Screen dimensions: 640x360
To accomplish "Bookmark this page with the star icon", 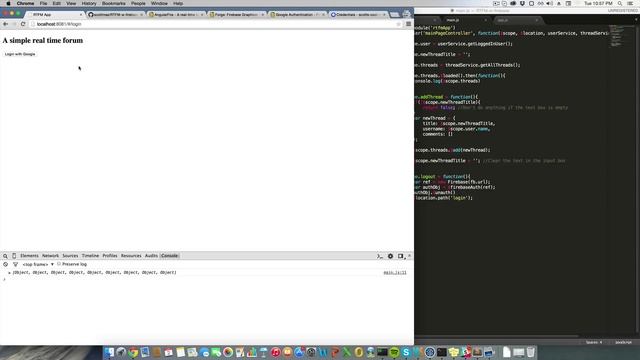I will [399, 24].
